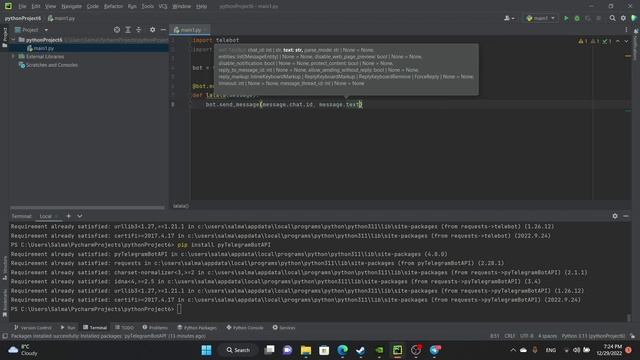Screen dimensions: 640x360
Task: Open Python Console tool window
Action: (x=244, y=328)
